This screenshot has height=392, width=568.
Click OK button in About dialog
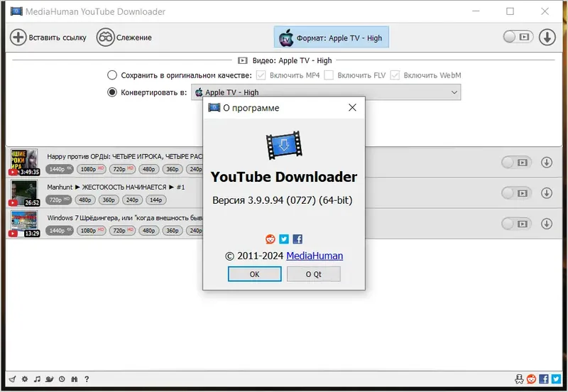click(x=254, y=274)
